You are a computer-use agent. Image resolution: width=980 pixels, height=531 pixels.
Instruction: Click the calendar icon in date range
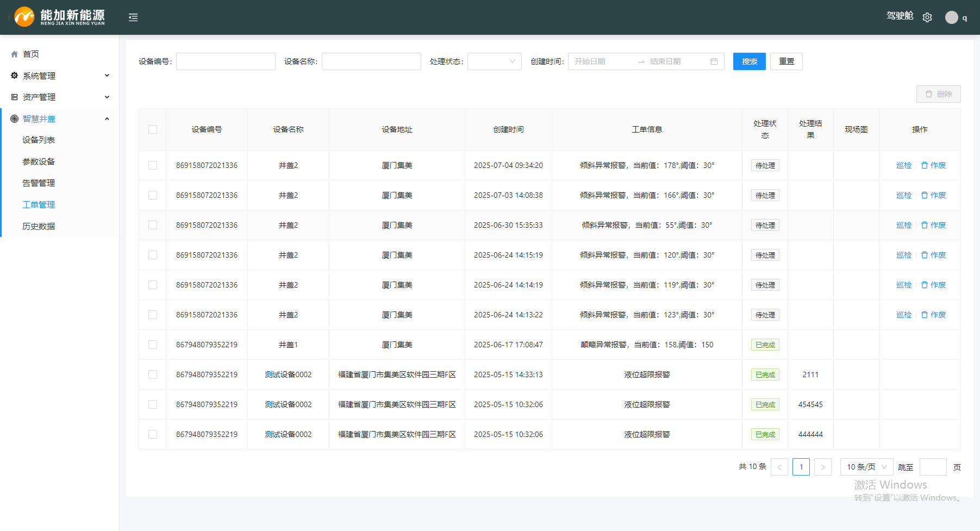(714, 61)
